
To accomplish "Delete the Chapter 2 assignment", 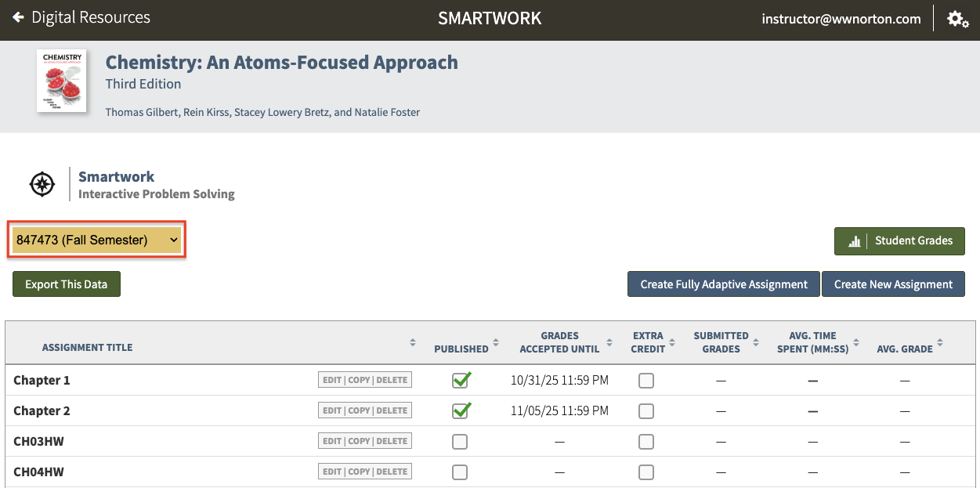I will click(392, 410).
